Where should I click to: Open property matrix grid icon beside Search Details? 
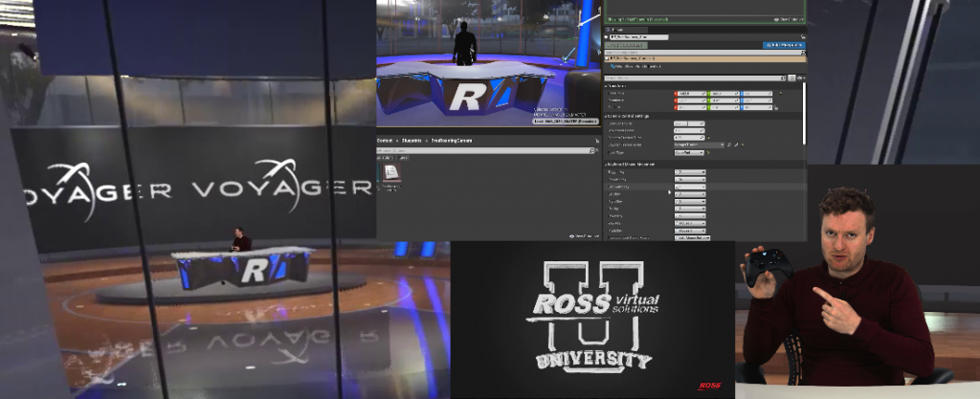tap(791, 78)
